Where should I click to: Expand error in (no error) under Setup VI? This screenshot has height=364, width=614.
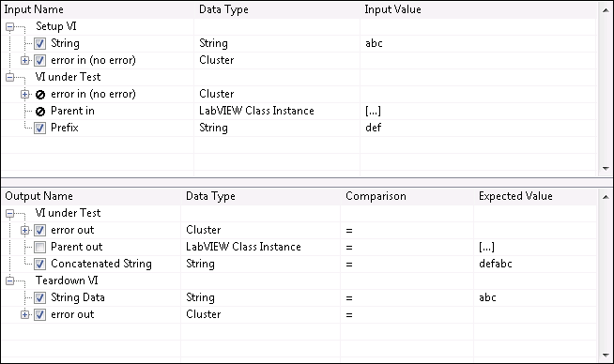tap(24, 60)
